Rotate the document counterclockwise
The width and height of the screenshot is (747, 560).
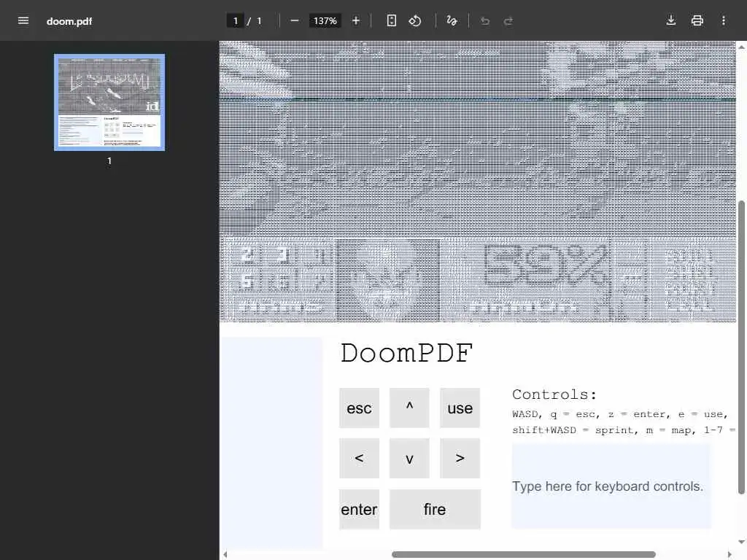point(415,20)
